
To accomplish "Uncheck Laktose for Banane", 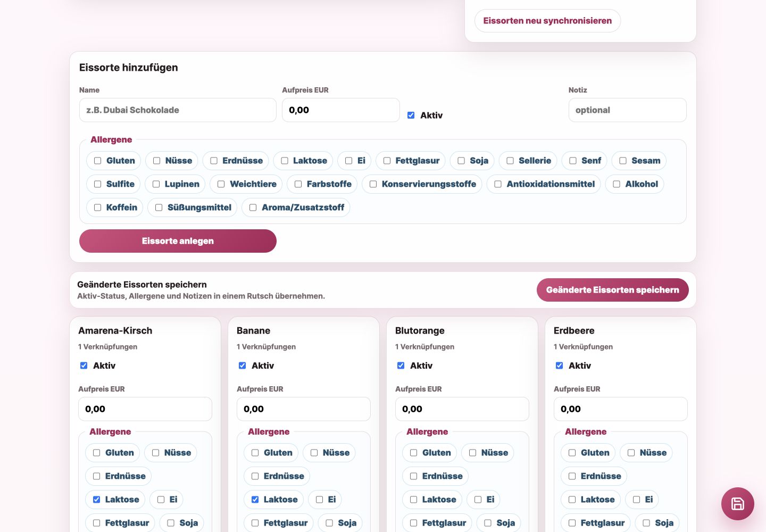I will click(255, 500).
